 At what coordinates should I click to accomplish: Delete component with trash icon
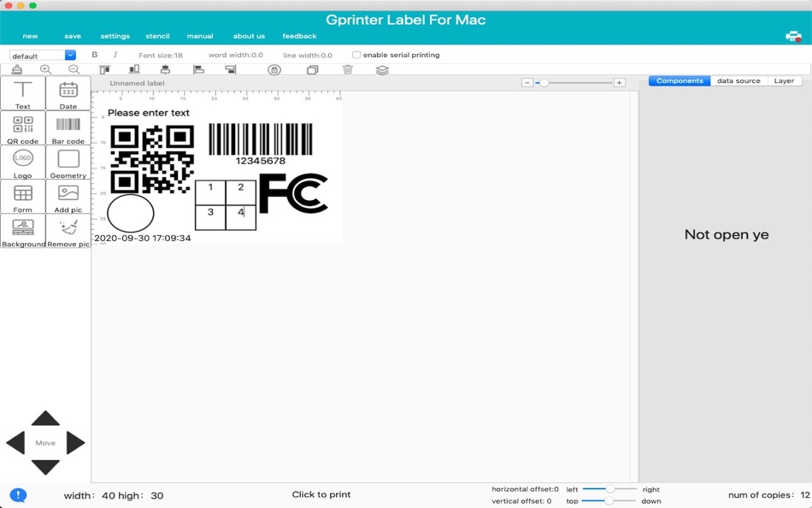(x=348, y=69)
